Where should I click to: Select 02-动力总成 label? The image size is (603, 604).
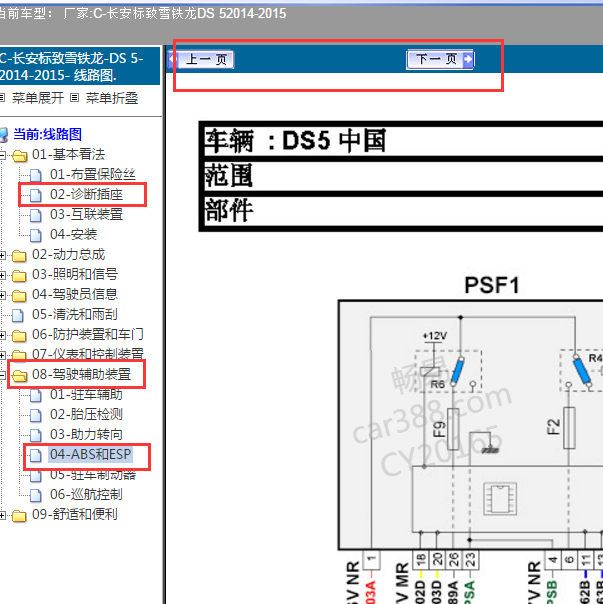point(69,254)
